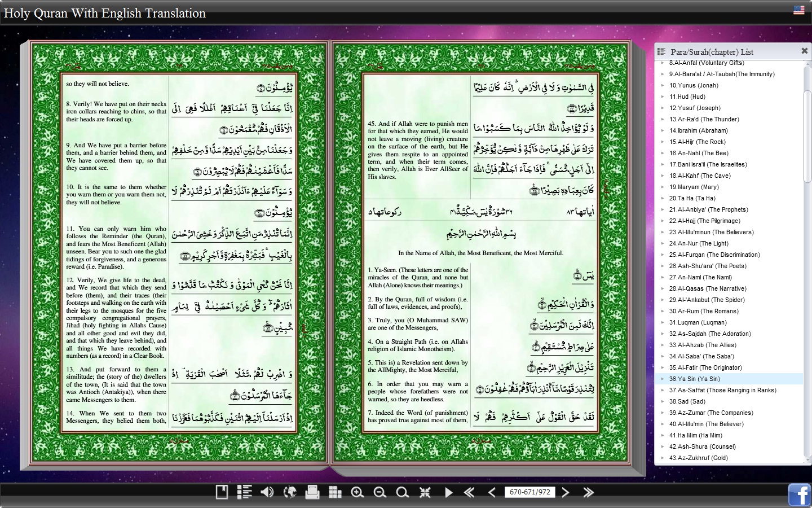Viewport: 812px width, 508px height.
Task: Select 30.Ar-Rum (The Romans) chapter
Action: click(x=704, y=311)
